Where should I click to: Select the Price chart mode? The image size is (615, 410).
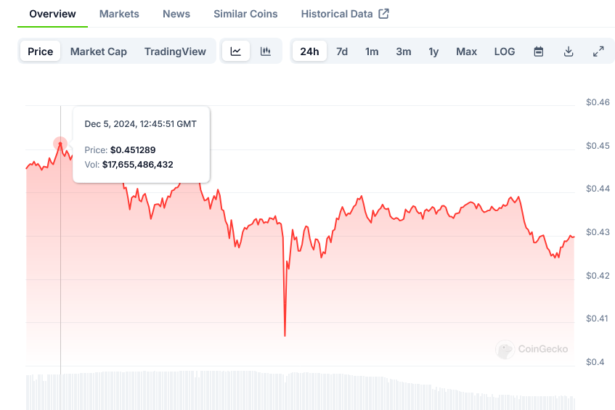pyautogui.click(x=41, y=51)
